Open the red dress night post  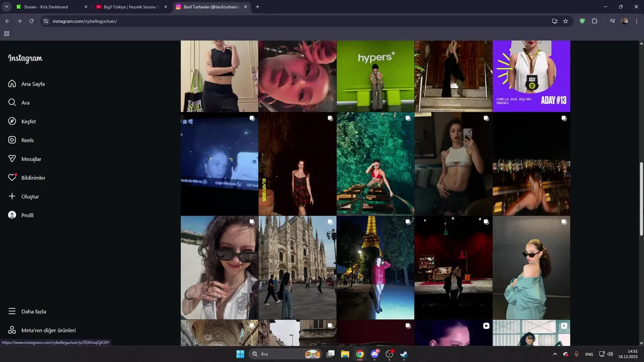(x=297, y=164)
